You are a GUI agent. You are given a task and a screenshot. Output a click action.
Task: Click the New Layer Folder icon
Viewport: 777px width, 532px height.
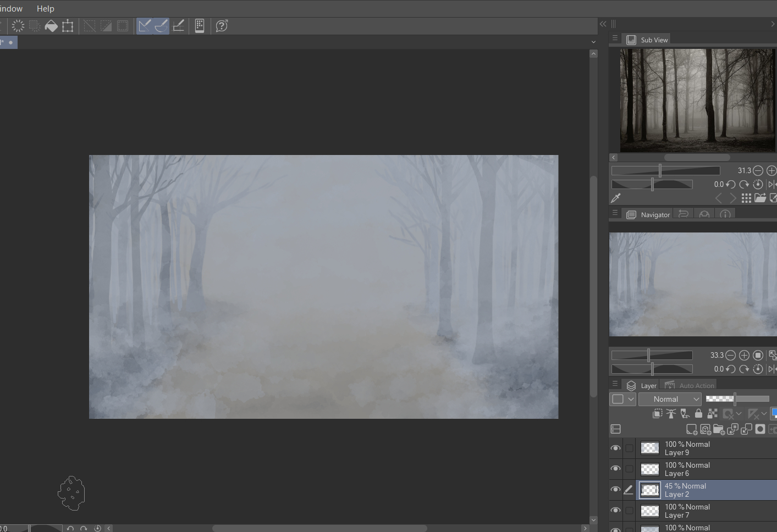[719, 429]
